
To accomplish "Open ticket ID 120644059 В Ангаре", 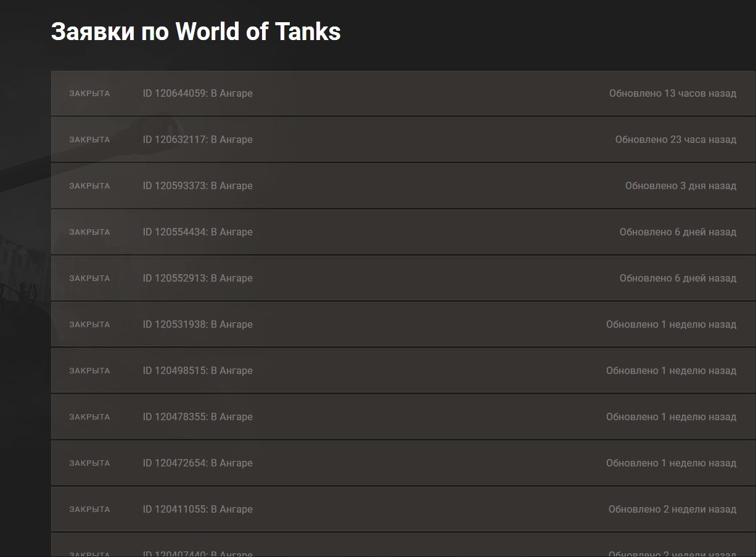I will 197,94.
